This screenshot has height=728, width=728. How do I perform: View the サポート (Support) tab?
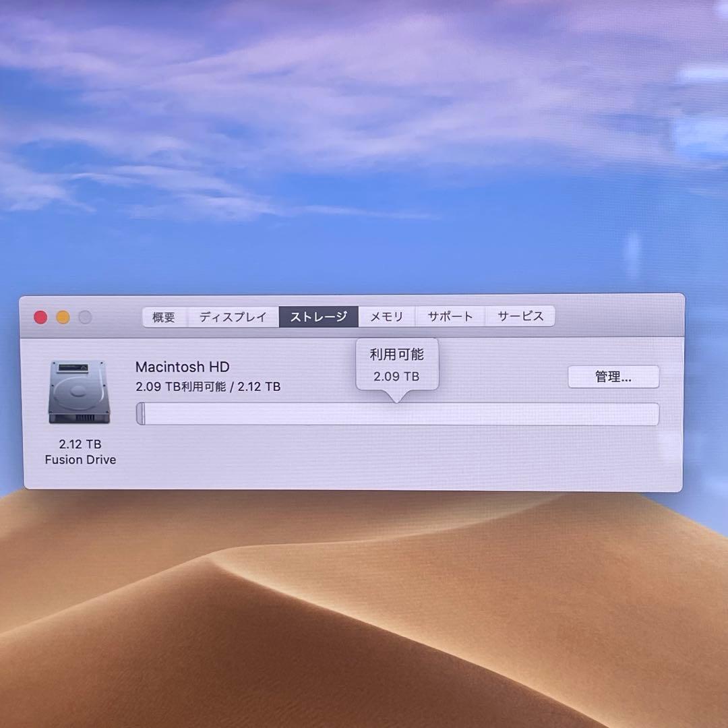(450, 315)
